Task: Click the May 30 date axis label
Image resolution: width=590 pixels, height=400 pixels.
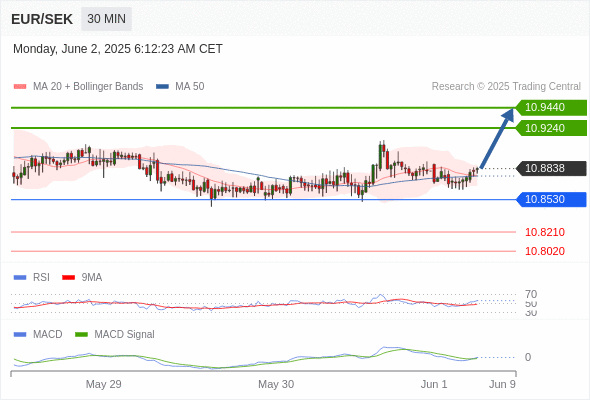Action: point(276,384)
